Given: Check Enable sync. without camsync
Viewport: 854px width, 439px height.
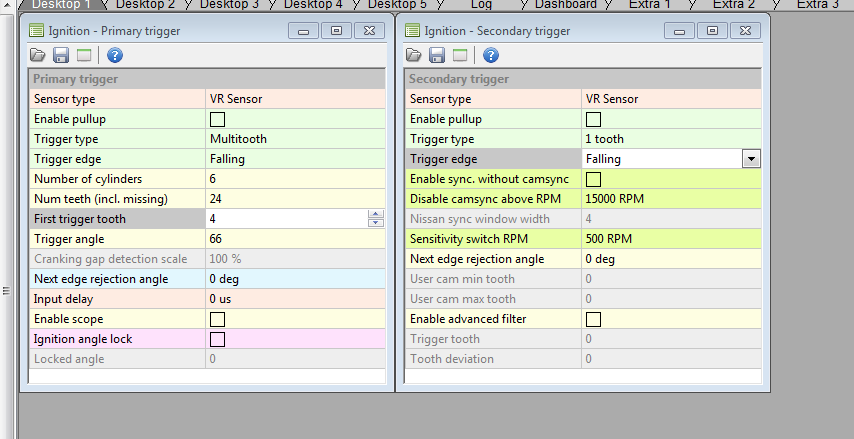Looking at the screenshot, I should pos(593,179).
